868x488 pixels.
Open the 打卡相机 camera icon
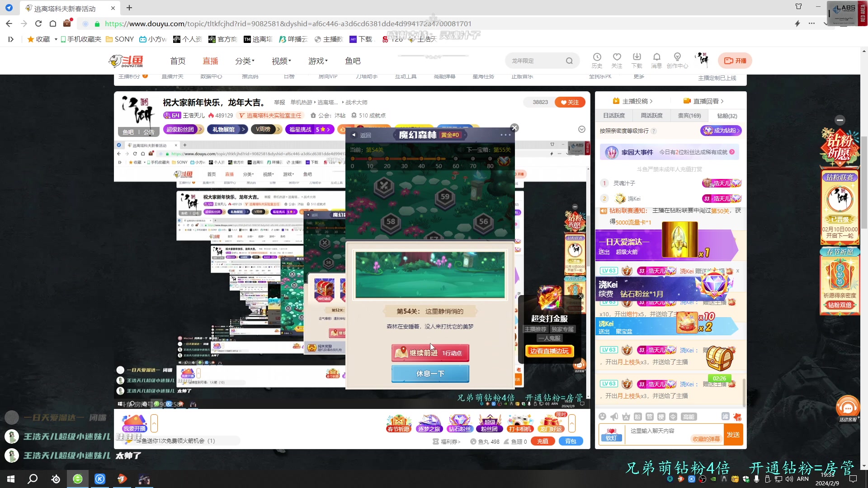click(519, 423)
